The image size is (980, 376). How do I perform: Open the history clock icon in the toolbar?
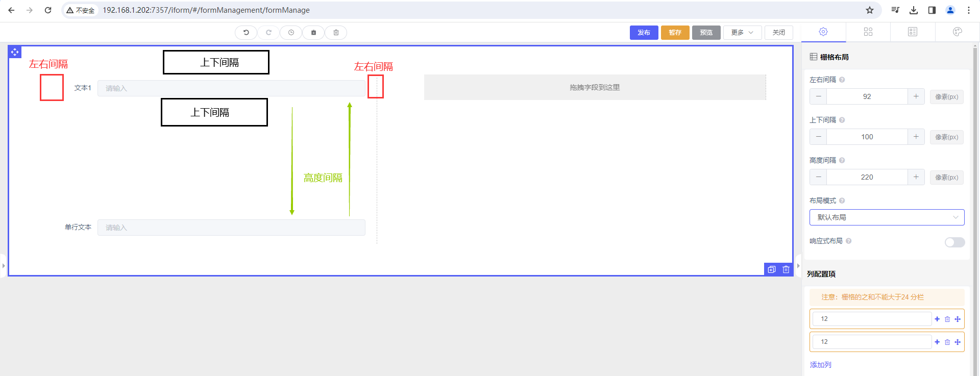291,33
